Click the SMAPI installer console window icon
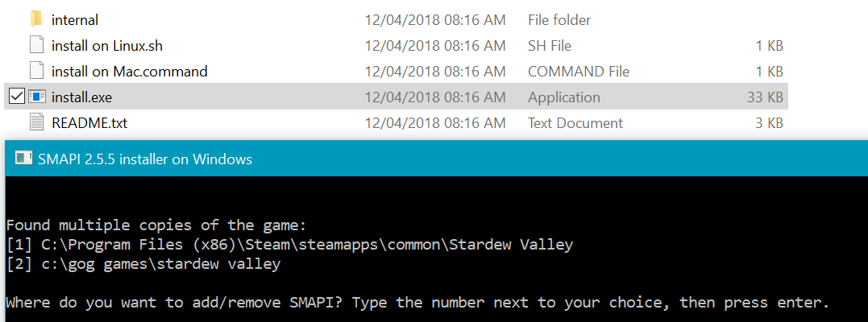868x322 pixels. tap(23, 159)
